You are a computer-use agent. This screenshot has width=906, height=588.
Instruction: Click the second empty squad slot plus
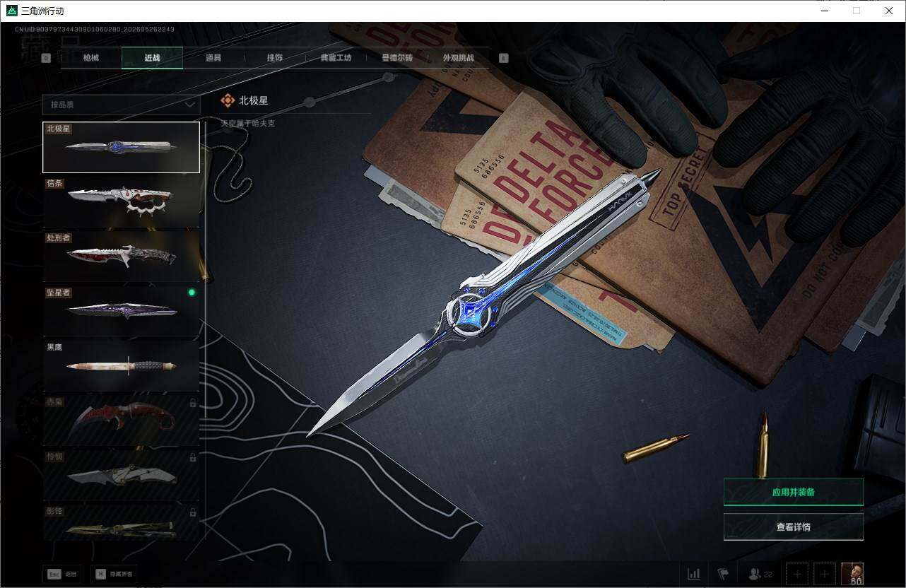click(x=825, y=574)
